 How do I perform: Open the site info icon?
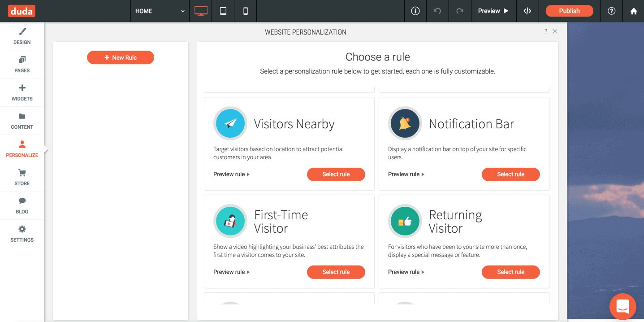tap(415, 11)
